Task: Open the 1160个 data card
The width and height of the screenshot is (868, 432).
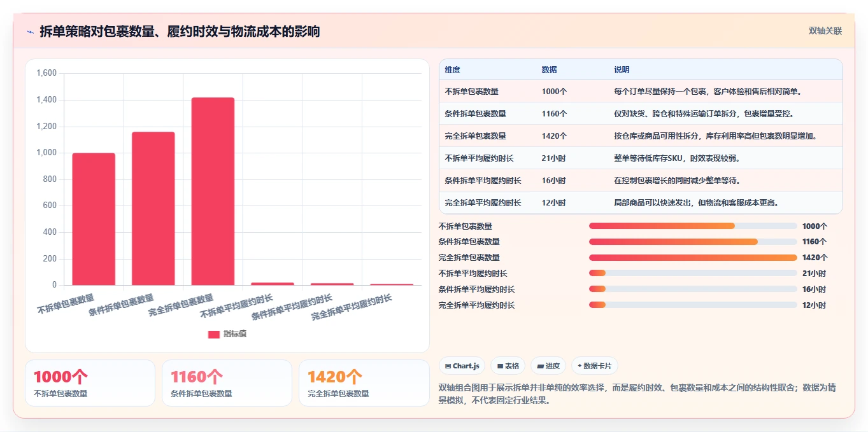Action: pos(227,383)
